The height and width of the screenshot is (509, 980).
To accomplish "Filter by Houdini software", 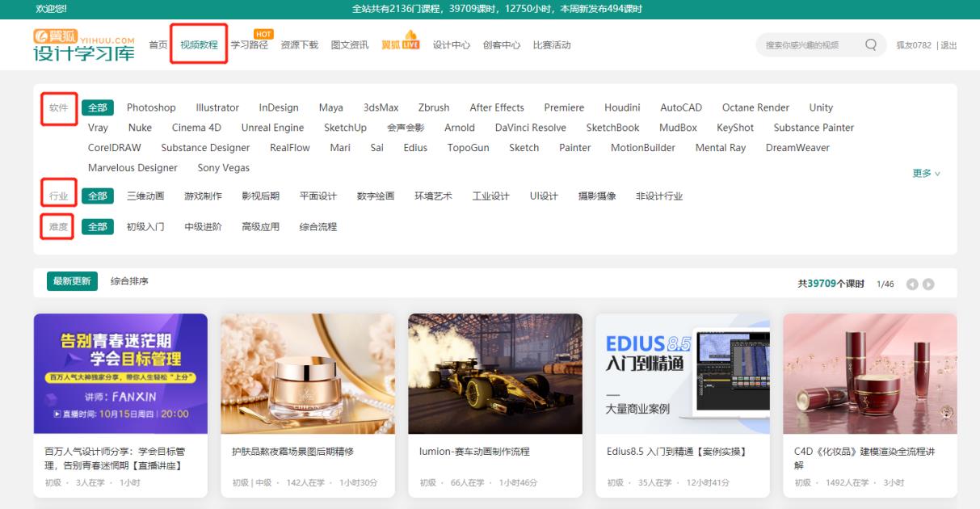I will pyautogui.click(x=622, y=107).
